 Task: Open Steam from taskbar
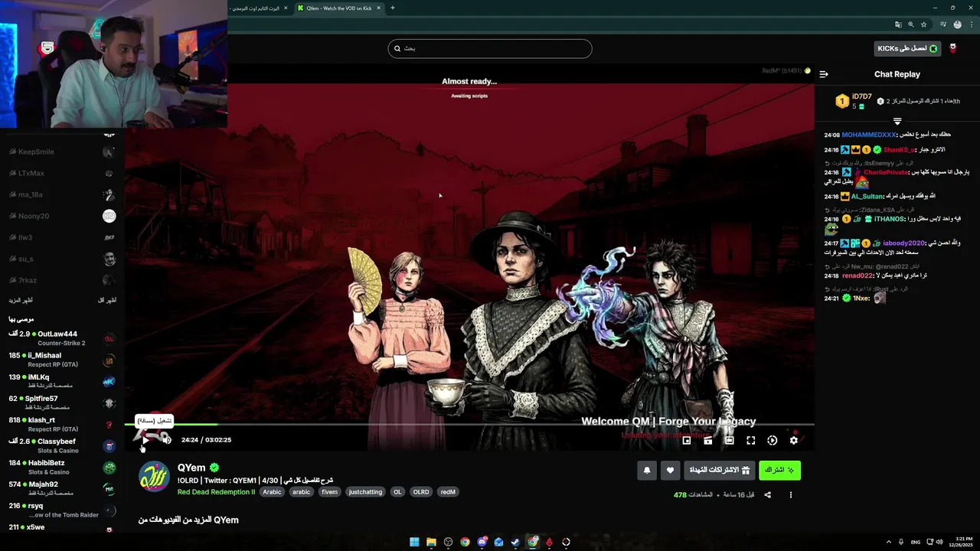click(x=515, y=542)
